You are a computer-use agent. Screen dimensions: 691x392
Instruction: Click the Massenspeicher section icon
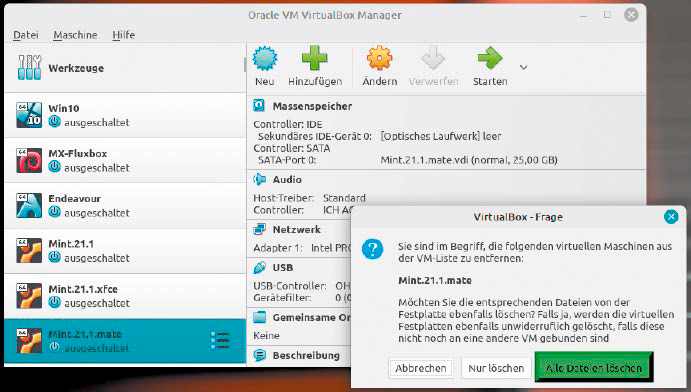259,106
